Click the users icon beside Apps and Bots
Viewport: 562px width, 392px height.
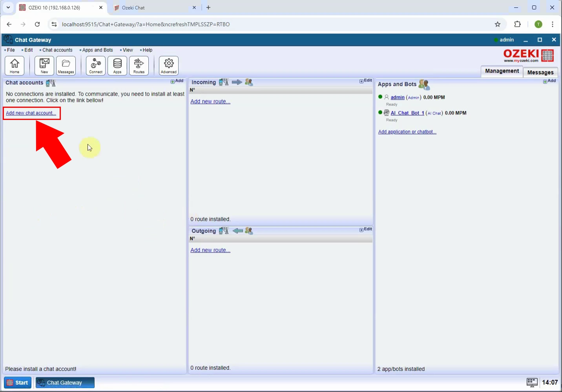(424, 84)
